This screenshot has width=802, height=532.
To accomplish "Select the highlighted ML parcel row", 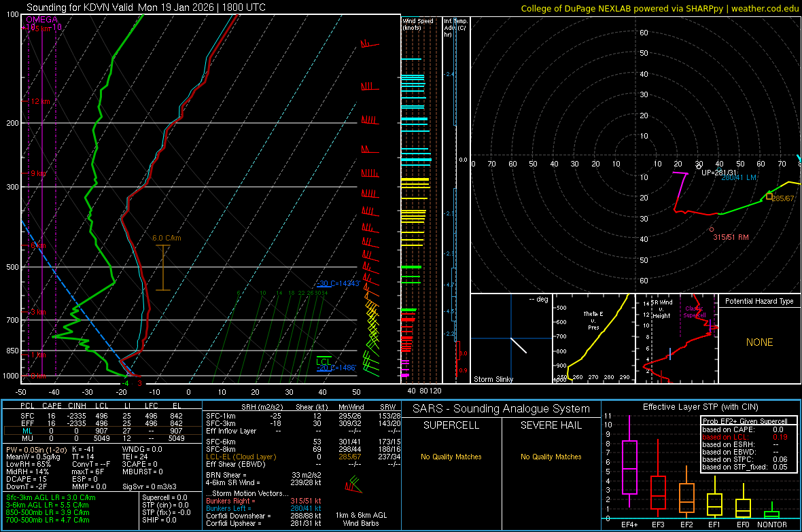I will [x=101, y=431].
